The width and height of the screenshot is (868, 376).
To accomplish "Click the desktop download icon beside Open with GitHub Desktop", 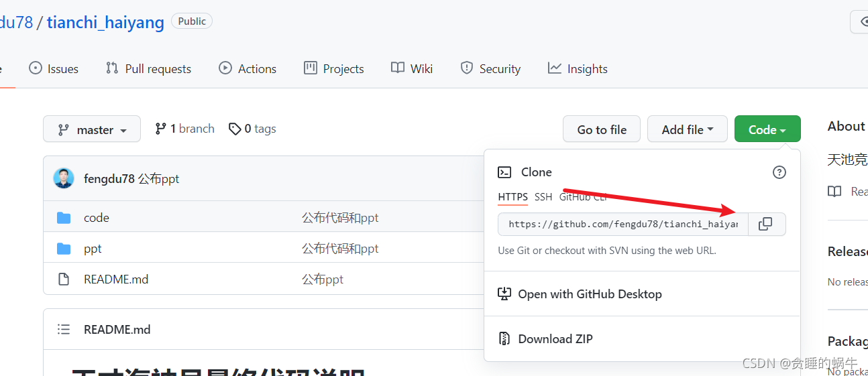I will point(504,294).
